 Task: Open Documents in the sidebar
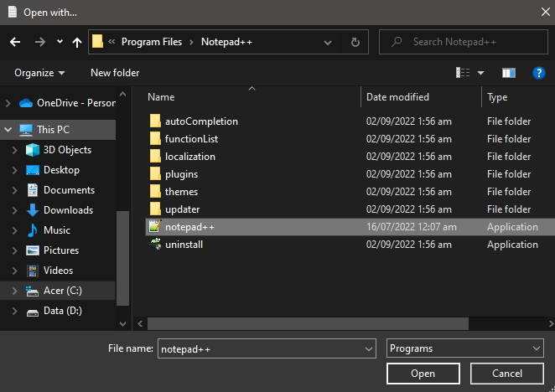tap(69, 190)
